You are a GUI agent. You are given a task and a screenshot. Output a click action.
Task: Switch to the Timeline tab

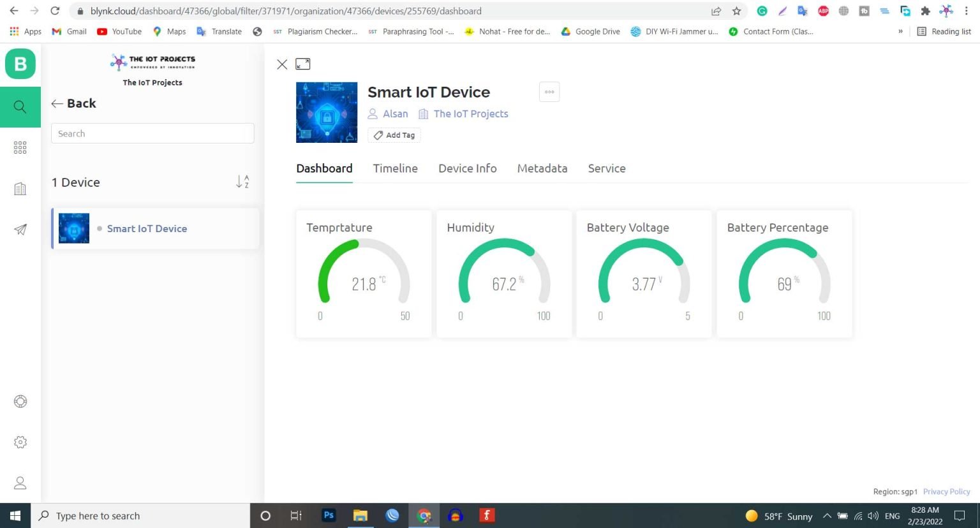395,168
